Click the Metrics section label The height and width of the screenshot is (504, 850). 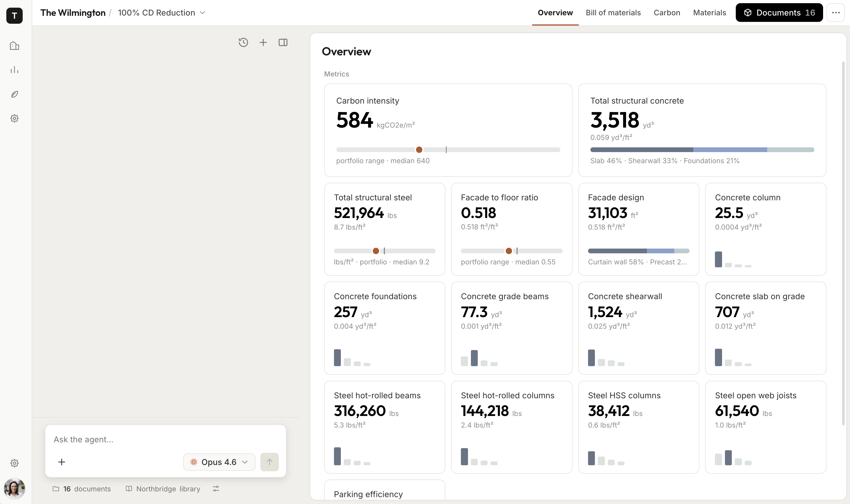336,74
